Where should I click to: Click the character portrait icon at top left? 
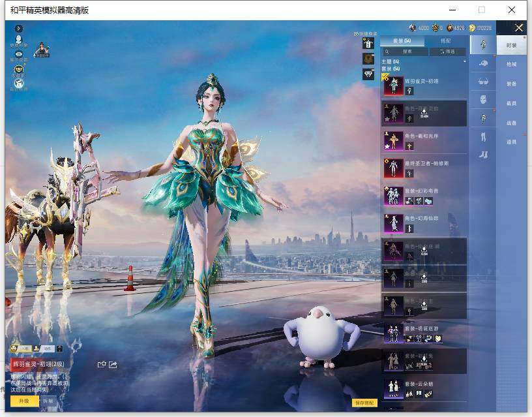click(x=19, y=39)
